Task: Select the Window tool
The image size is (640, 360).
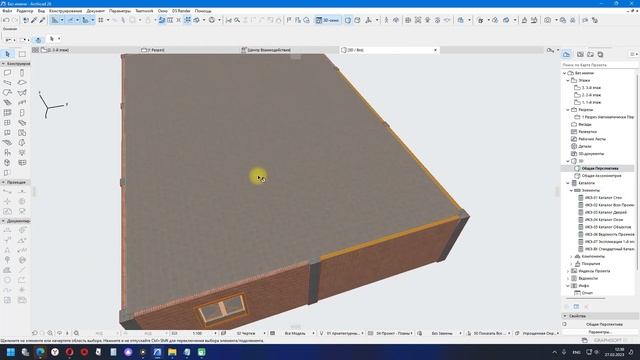Action: [x=7, y=122]
